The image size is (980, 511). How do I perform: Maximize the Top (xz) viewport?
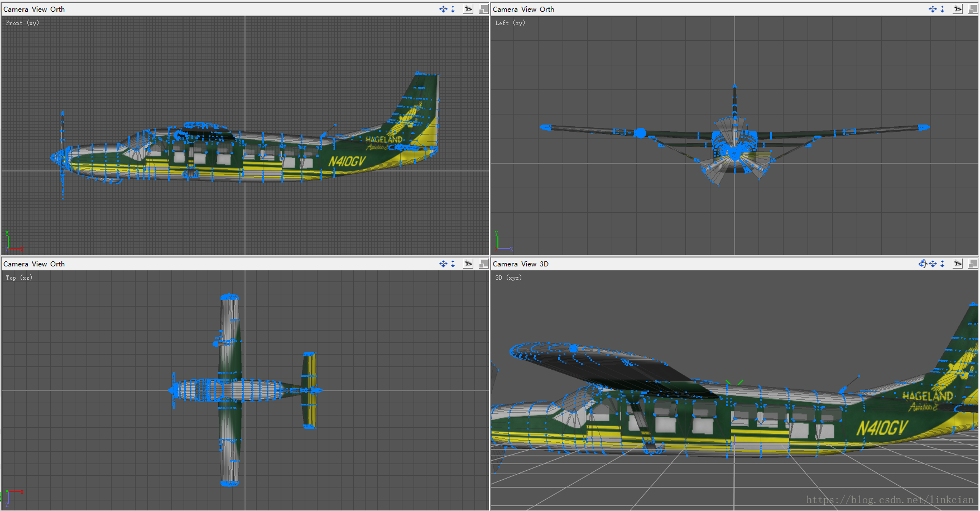click(x=484, y=264)
